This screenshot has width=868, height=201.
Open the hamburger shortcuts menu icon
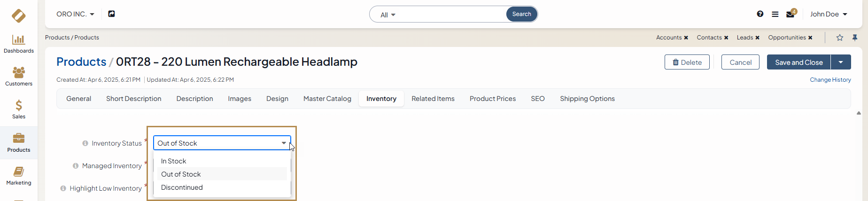[x=775, y=14]
